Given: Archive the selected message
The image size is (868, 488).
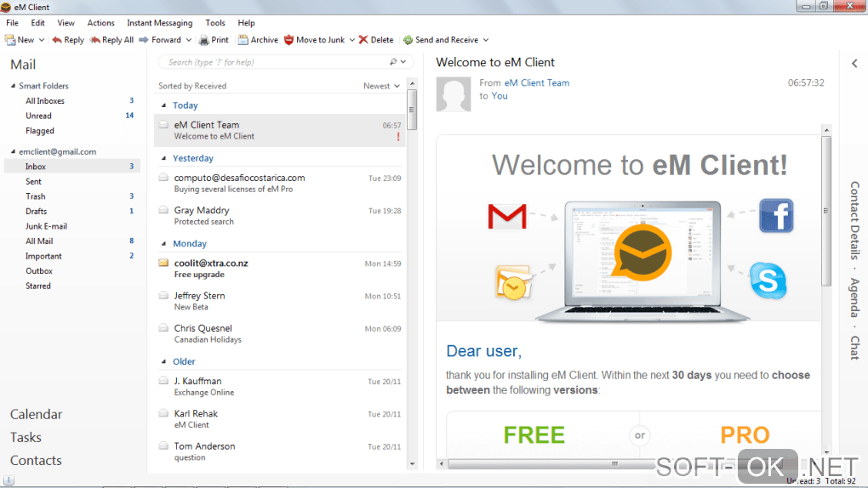Looking at the screenshot, I should point(258,40).
